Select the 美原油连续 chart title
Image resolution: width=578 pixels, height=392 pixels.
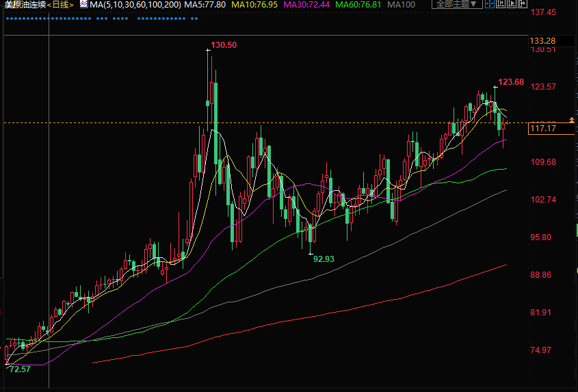[26, 4]
